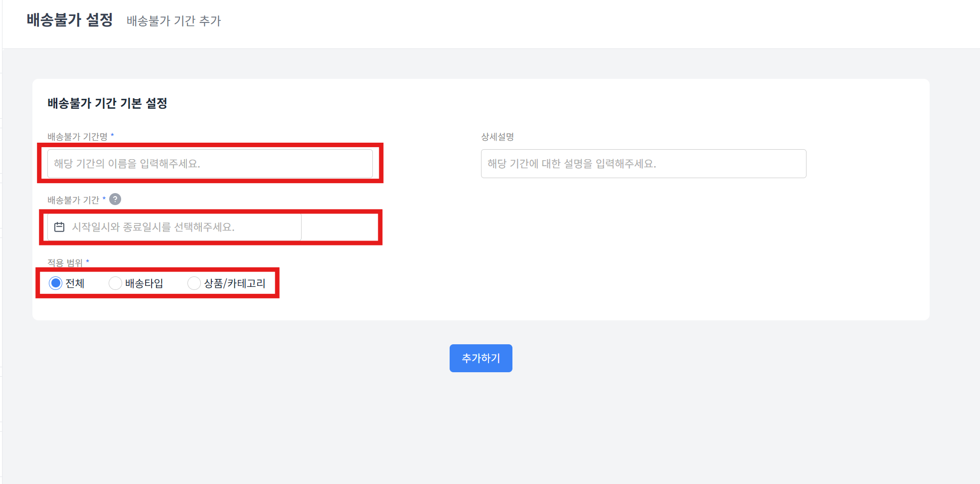Click the 배송불가 기간명 label
This screenshot has height=484, width=980.
click(78, 137)
